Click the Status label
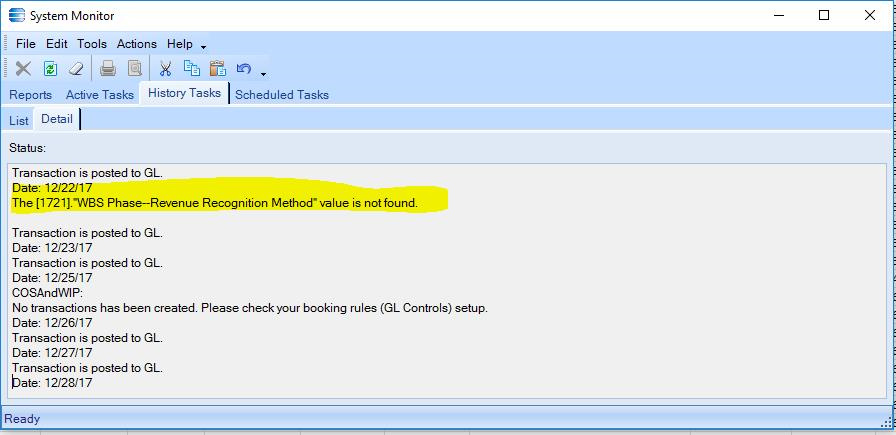The image size is (896, 435). (27, 148)
